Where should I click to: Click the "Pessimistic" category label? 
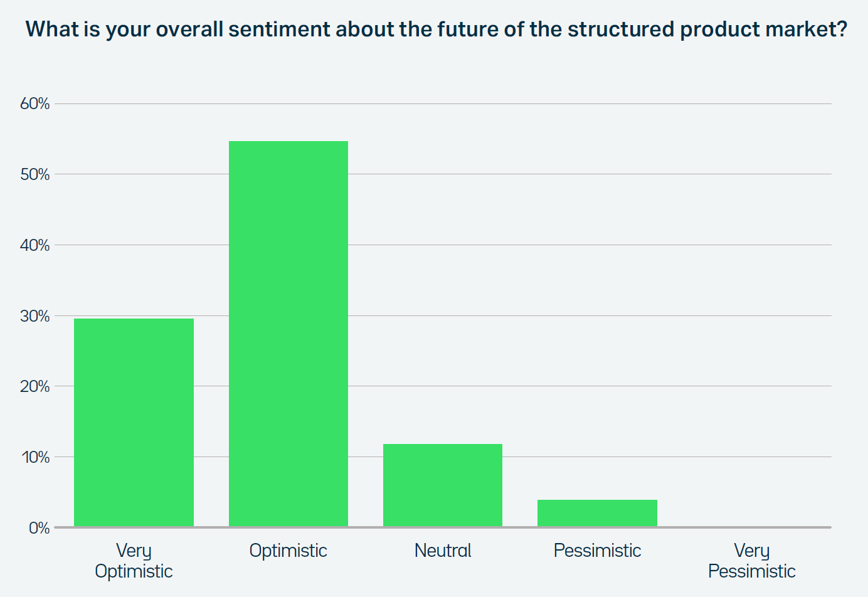tap(597, 551)
